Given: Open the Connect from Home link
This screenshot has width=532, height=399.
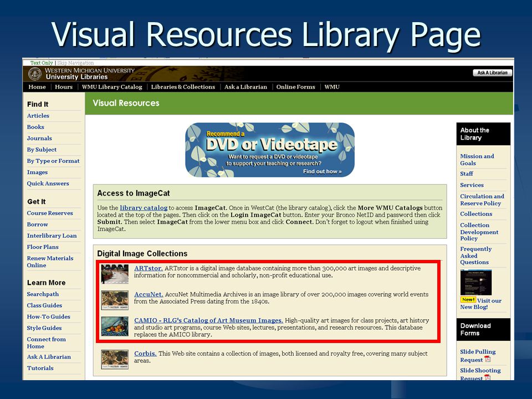Looking at the screenshot, I should (47, 342).
